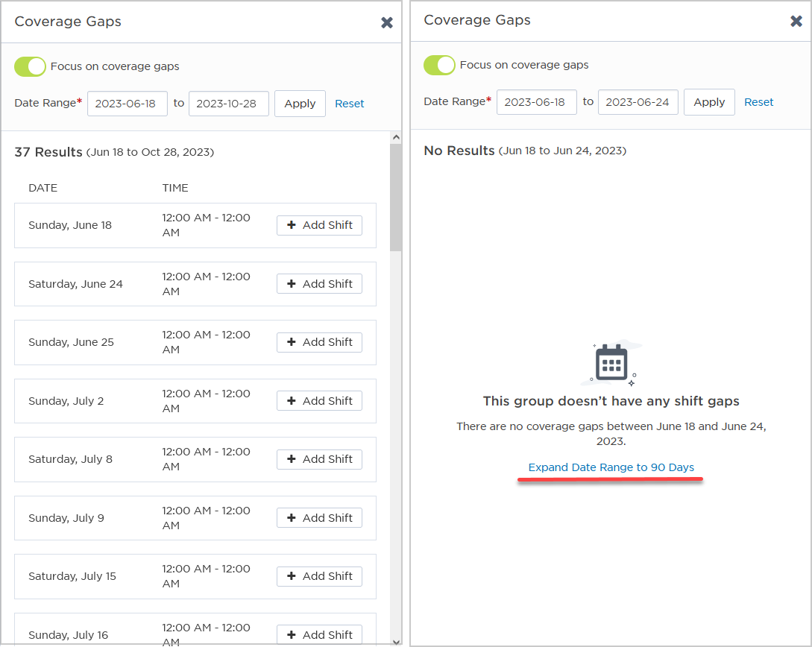Reset the date range in right panel

click(x=758, y=102)
